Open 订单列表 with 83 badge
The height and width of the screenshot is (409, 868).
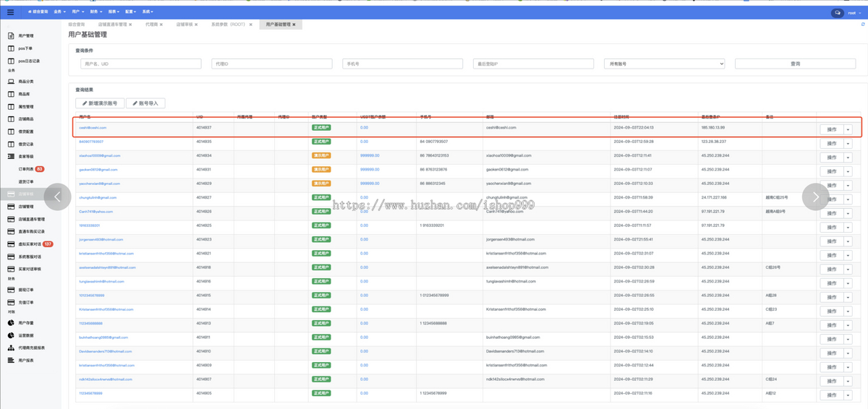(x=31, y=169)
